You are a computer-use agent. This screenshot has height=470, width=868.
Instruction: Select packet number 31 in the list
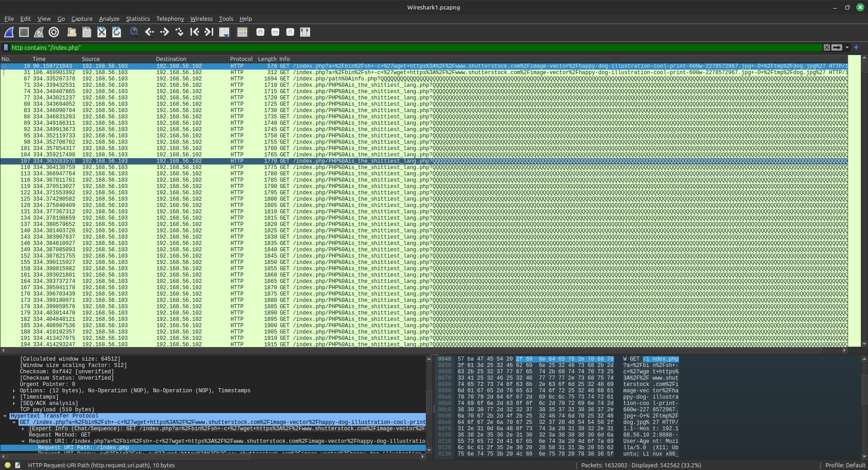point(424,72)
